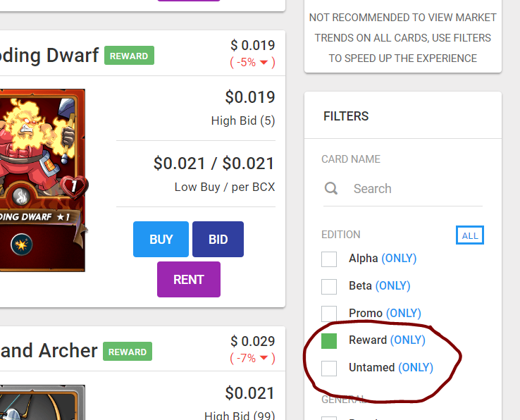This screenshot has width=520, height=420.
Task: Enable the Alpha edition checkbox
Action: pos(329,259)
